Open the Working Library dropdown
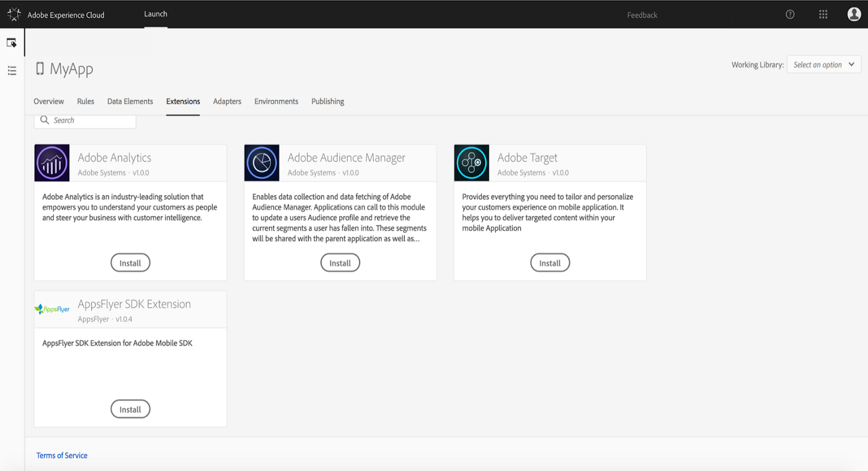 tap(823, 64)
